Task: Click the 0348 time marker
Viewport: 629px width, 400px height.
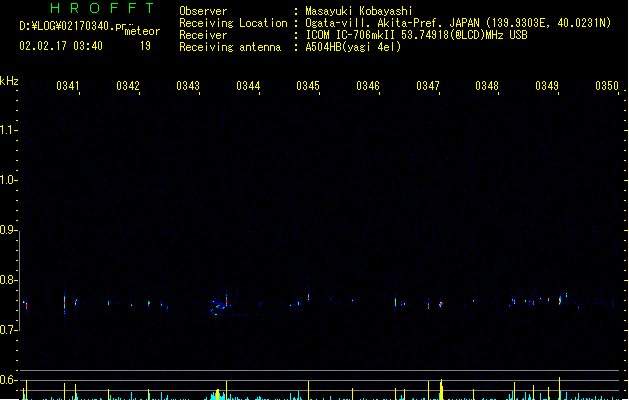Action: click(487, 86)
